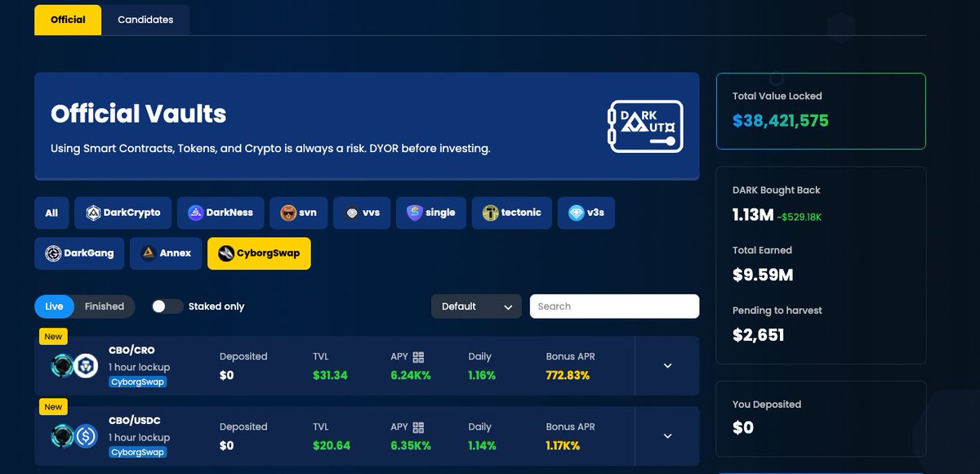Image resolution: width=980 pixels, height=474 pixels.
Task: Click the 6.35K% APY value
Action: point(411,445)
